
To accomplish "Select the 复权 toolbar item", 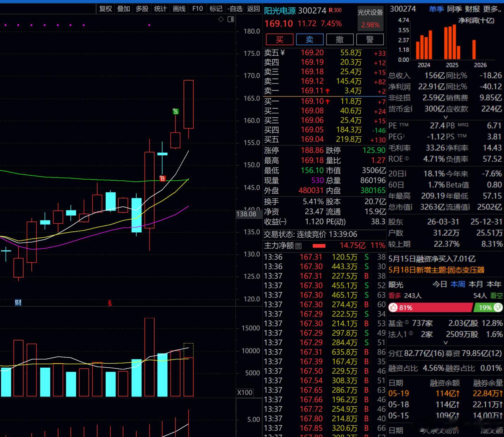I will pyautogui.click(x=105, y=9).
